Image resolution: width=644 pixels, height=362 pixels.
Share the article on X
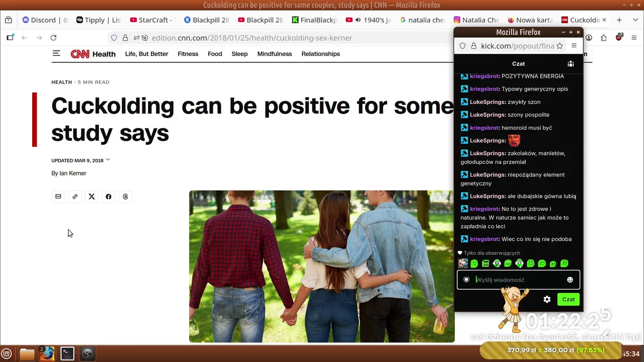(x=92, y=197)
